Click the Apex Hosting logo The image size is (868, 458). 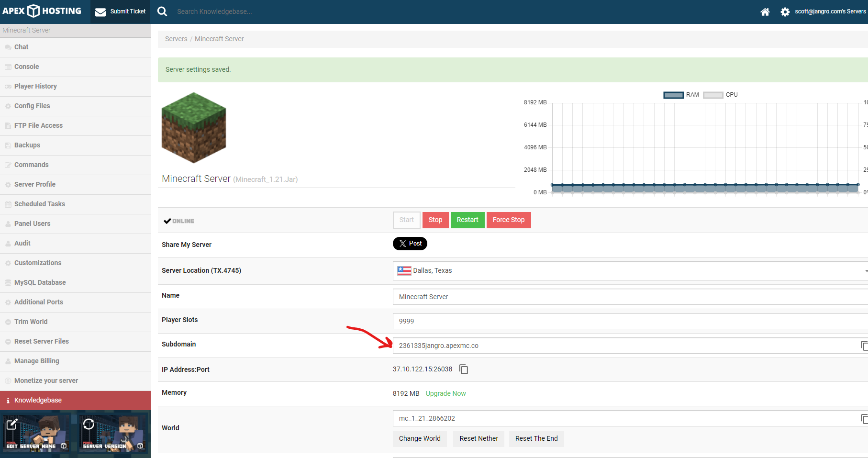click(42, 11)
